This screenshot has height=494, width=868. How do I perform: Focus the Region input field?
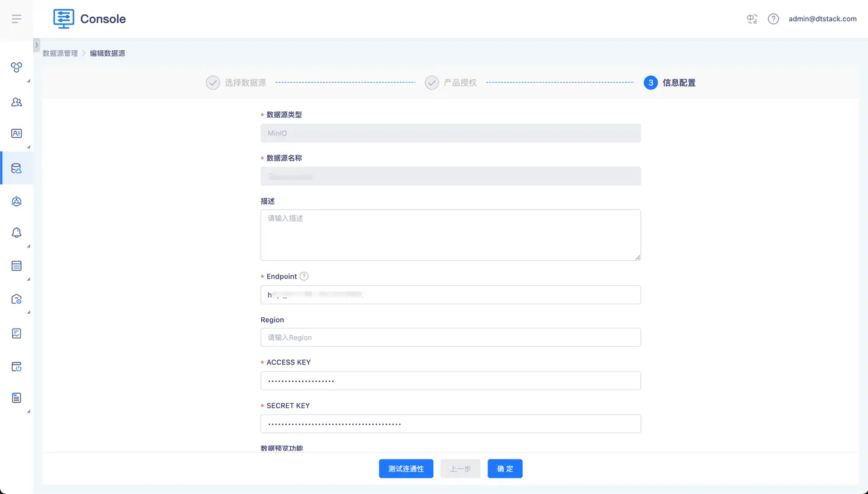tap(450, 337)
